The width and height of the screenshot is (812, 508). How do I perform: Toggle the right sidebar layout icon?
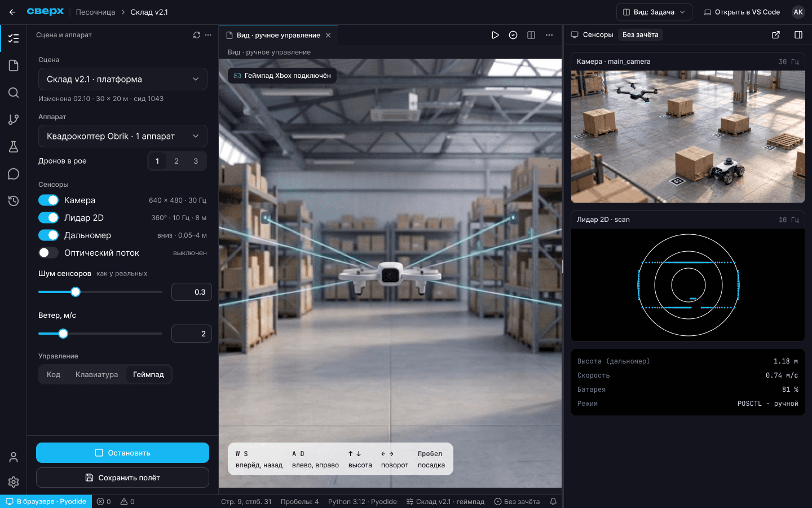798,35
